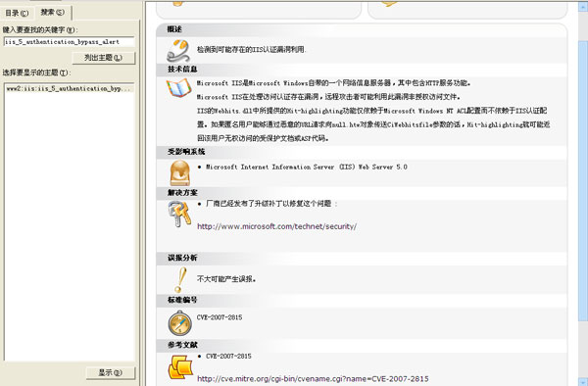Click the open book icon under 技术信息
This screenshot has height=386, width=588.
[179, 88]
